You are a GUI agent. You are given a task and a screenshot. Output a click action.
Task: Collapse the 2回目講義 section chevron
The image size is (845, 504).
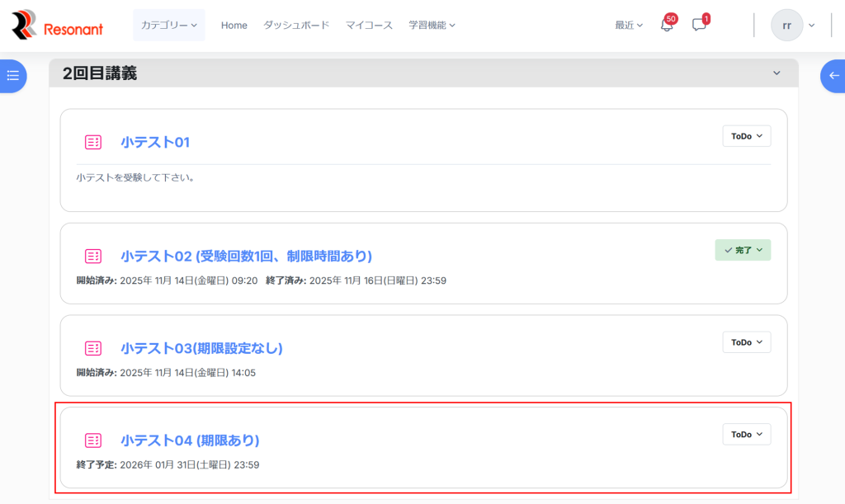[777, 73]
